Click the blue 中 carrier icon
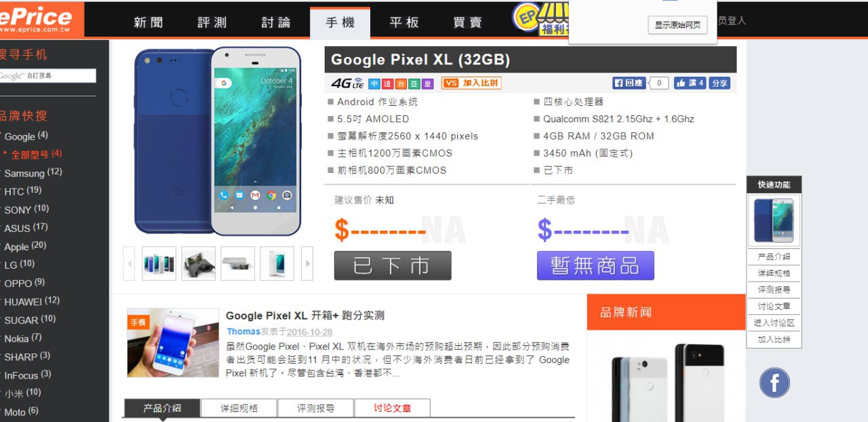Screen dimensions: 868x422 tap(374, 84)
